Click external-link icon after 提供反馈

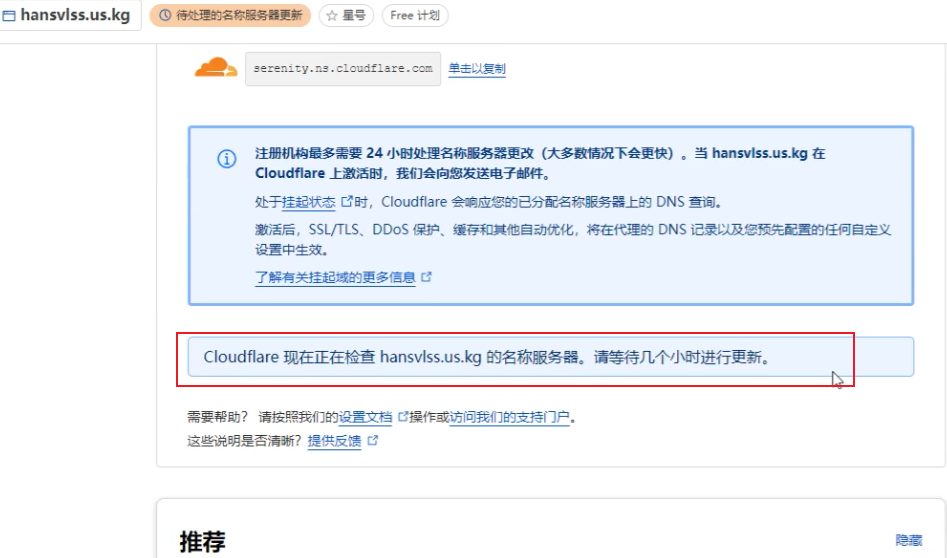click(373, 440)
